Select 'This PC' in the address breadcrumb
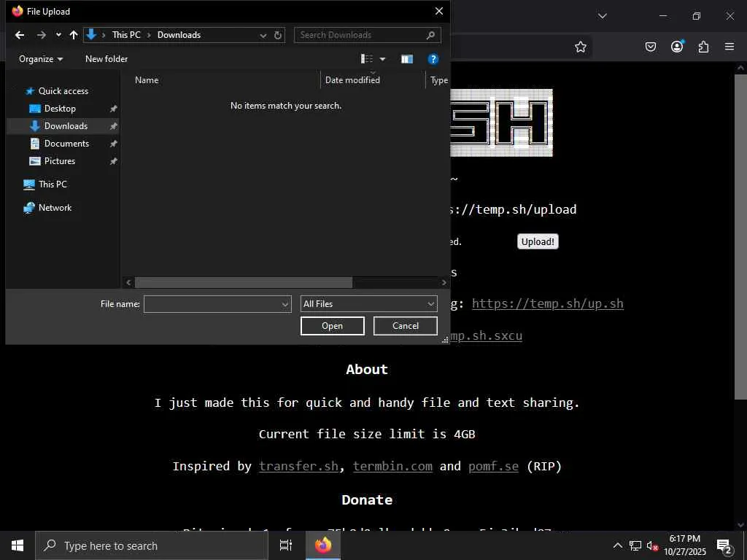The width and height of the screenshot is (747, 560). pyautogui.click(x=126, y=35)
